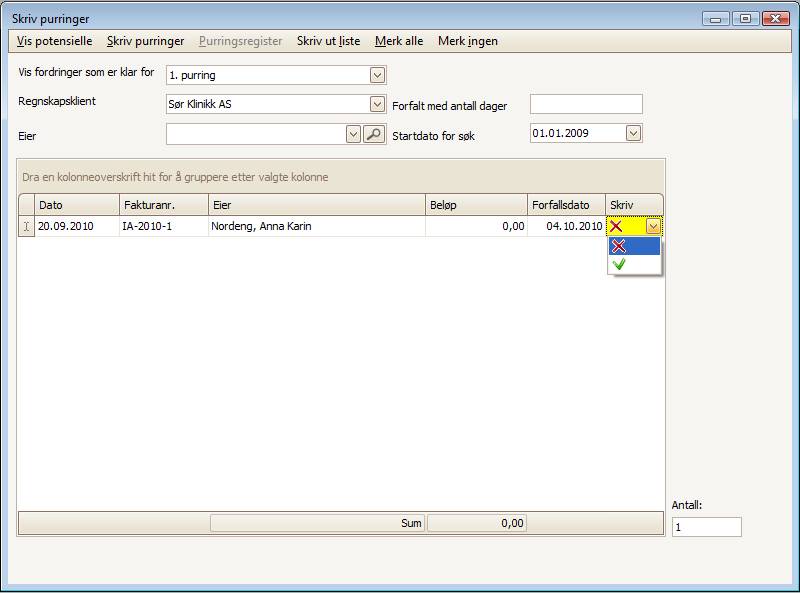This screenshot has width=800, height=593.
Task: Click the Skriv column header
Action: coord(634,205)
